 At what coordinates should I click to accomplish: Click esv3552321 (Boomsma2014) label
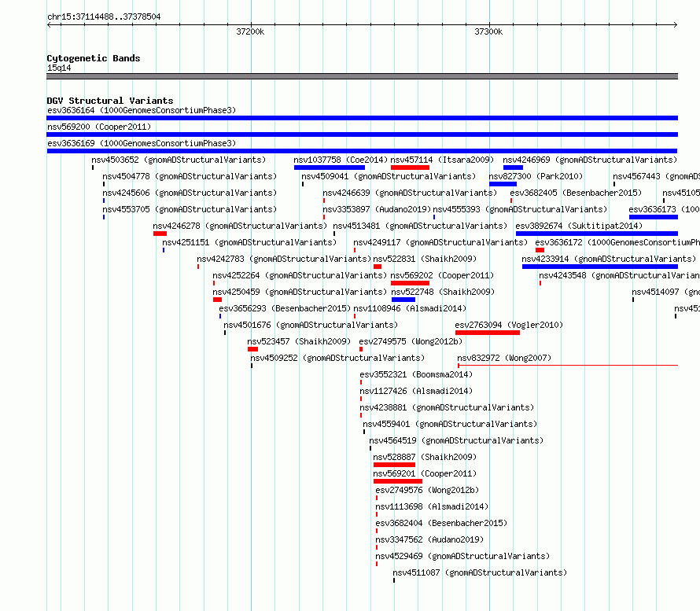[416, 374]
